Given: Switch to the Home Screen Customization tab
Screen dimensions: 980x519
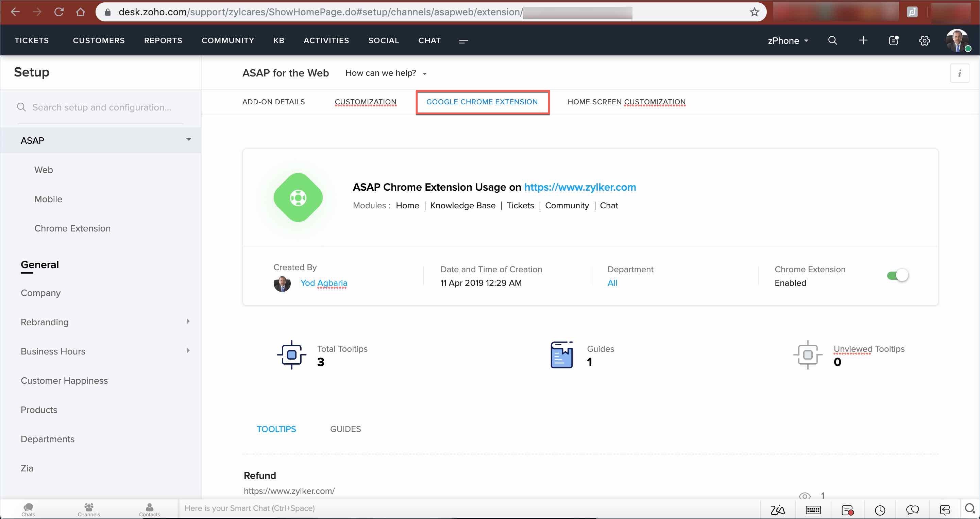Looking at the screenshot, I should (x=626, y=102).
